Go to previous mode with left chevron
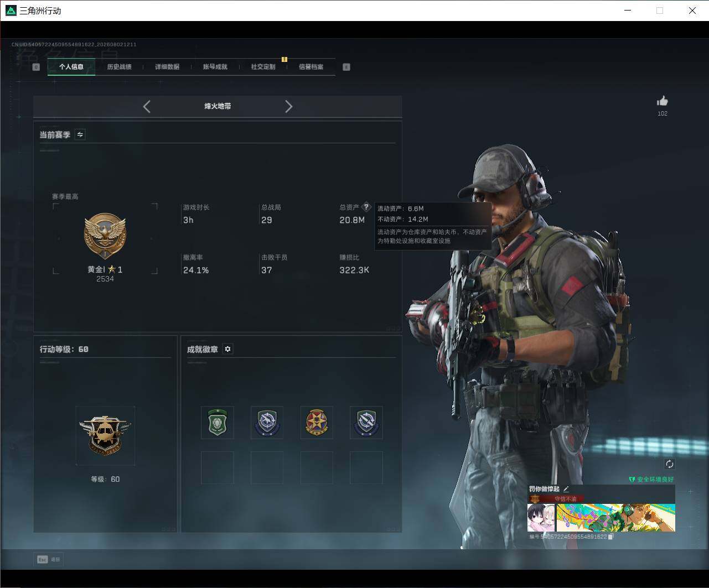The height and width of the screenshot is (588, 709). (x=147, y=106)
